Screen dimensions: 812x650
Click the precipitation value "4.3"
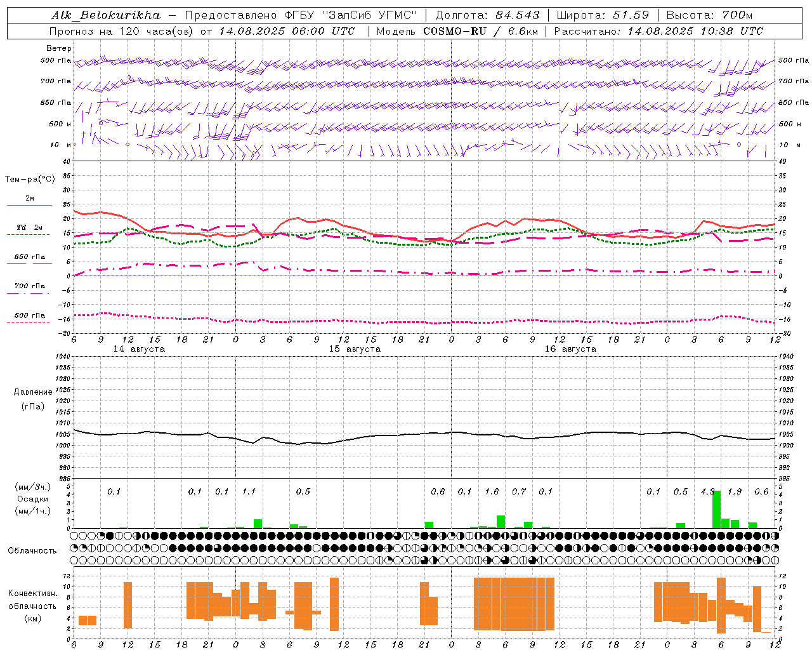pyautogui.click(x=707, y=491)
